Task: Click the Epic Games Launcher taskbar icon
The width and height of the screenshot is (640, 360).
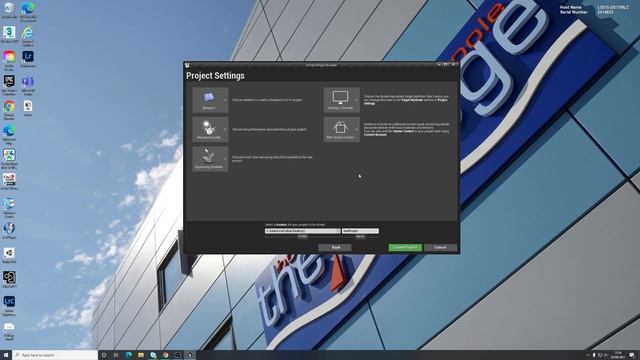Action: [178, 355]
